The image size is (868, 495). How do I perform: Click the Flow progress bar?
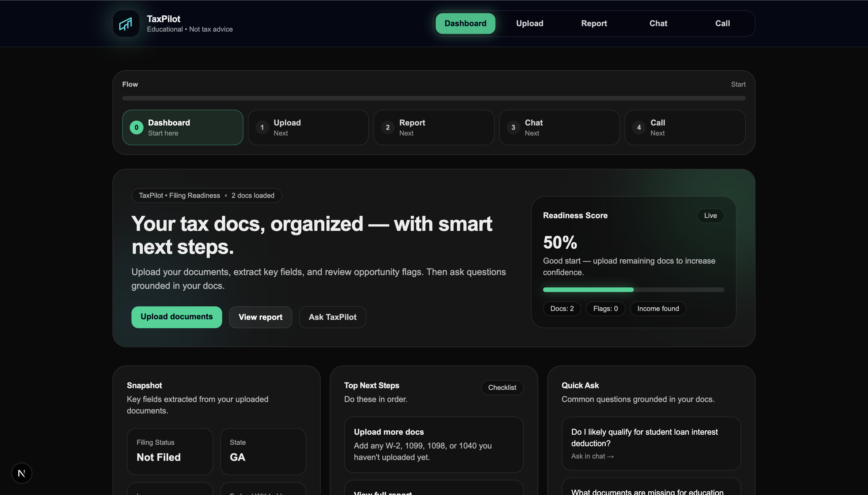[434, 98]
